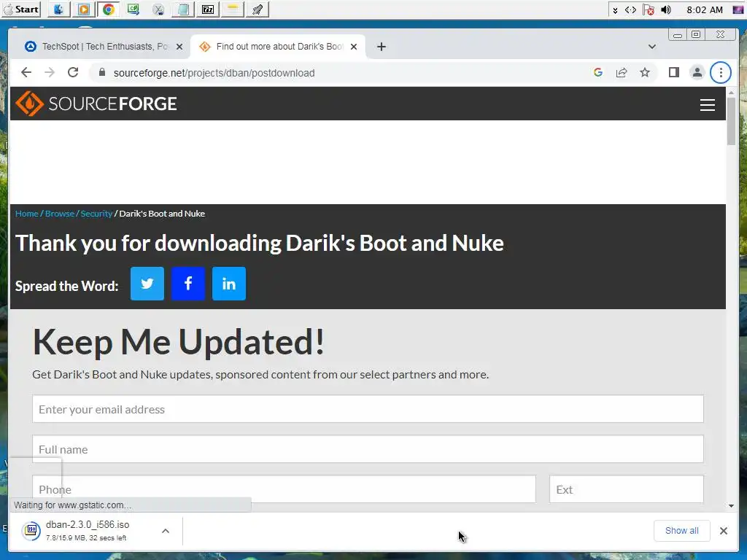Screen dimensions: 747x560
Task: Open the Chrome profile menu
Action: [697, 72]
